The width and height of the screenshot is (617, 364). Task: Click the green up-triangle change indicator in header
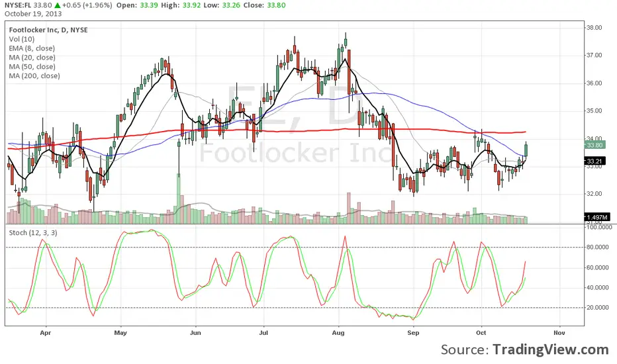(x=58, y=5)
